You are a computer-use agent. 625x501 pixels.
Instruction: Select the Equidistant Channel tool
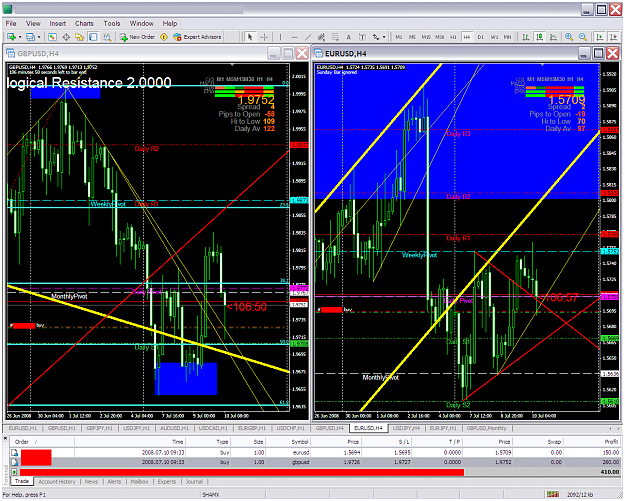(x=321, y=37)
